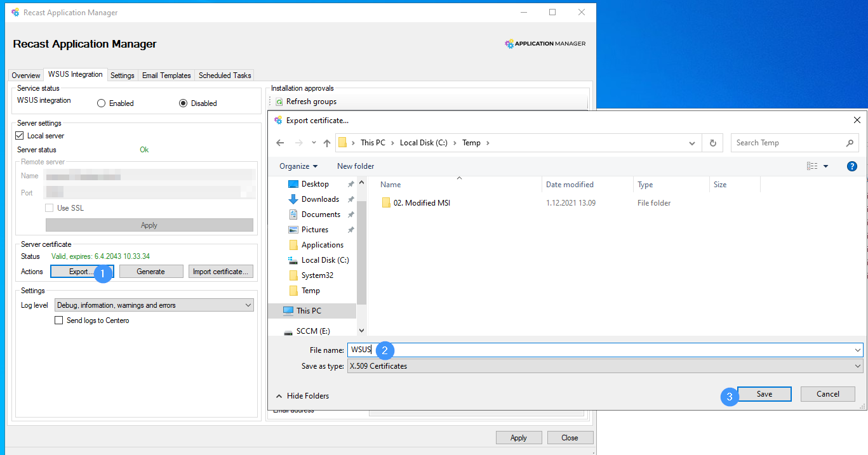Switch to the Email Templates tab
This screenshot has width=868, height=455.
click(x=166, y=76)
